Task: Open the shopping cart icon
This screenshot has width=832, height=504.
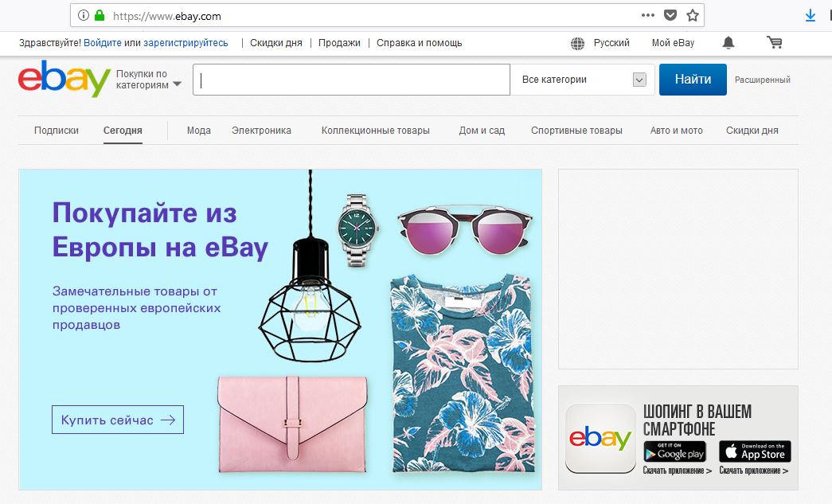Action: click(x=775, y=42)
